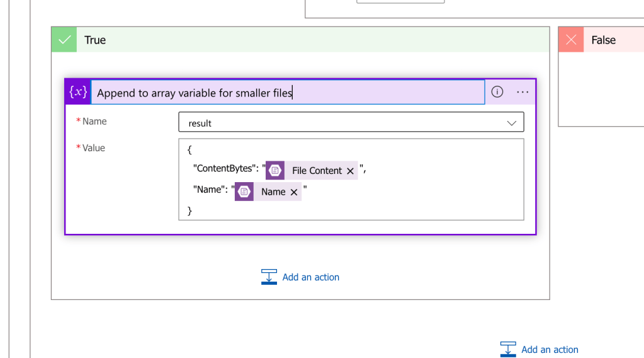This screenshot has height=358, width=644.
Task: Click the green checkmark icon of True branch
Action: (64, 40)
